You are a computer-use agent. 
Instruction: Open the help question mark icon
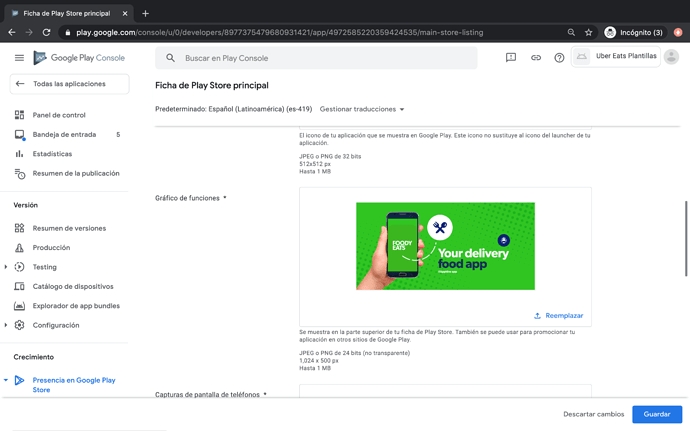[x=559, y=58]
